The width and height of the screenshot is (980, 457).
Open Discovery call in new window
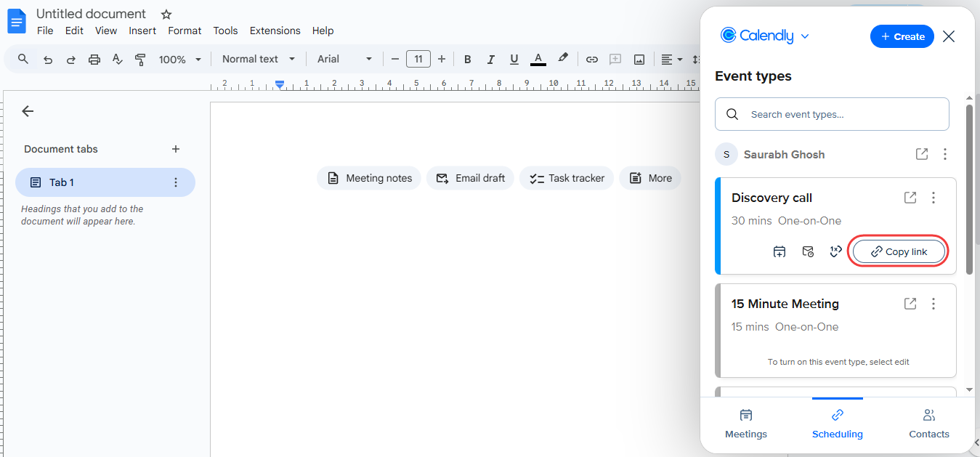[x=910, y=198]
